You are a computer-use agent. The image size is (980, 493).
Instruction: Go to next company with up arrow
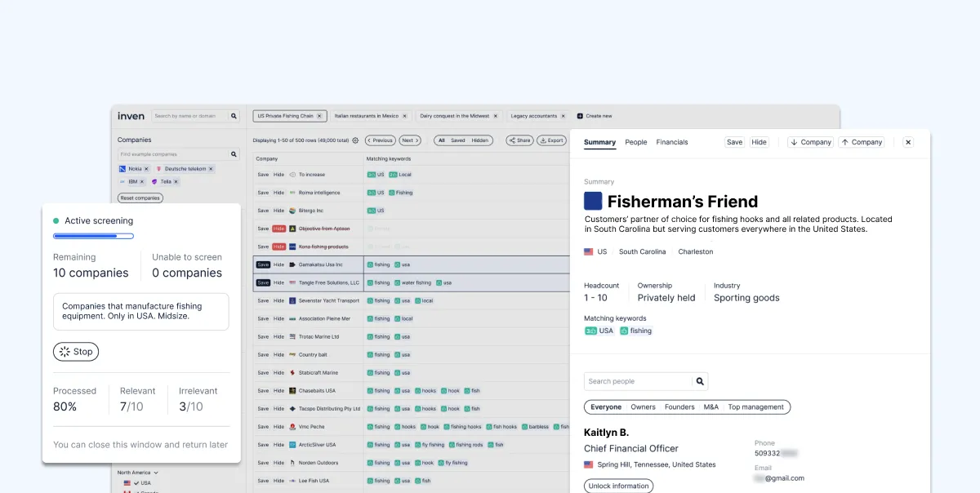click(862, 142)
